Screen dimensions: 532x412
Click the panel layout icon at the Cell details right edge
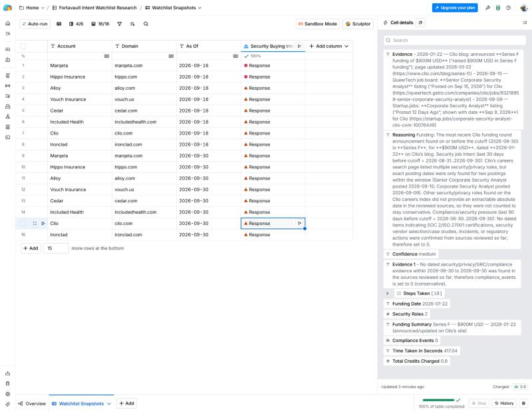click(525, 23)
